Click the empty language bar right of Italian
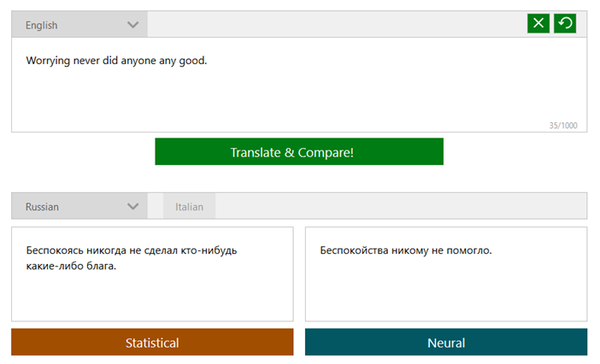Screen dimensions: 600x364 pyautogui.click(x=400, y=206)
